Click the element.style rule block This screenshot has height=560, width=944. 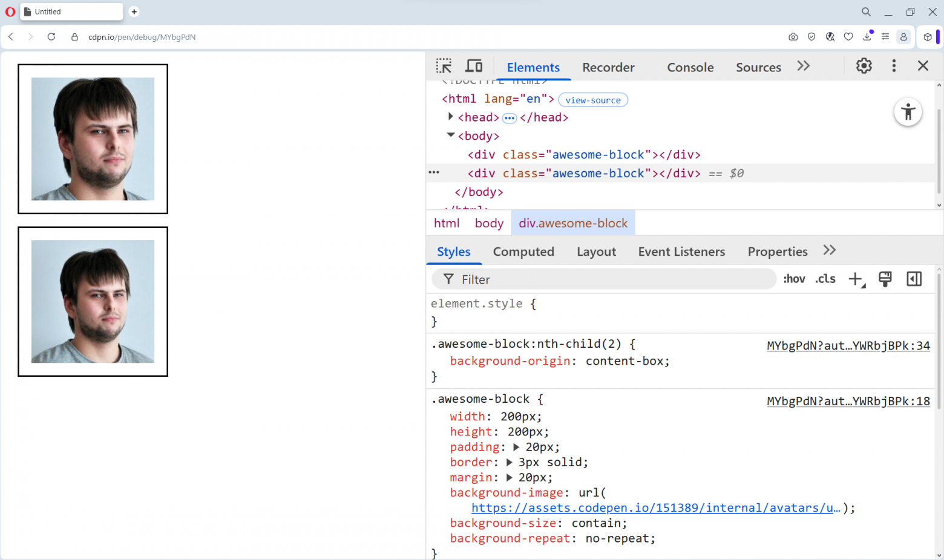pyautogui.click(x=681, y=312)
